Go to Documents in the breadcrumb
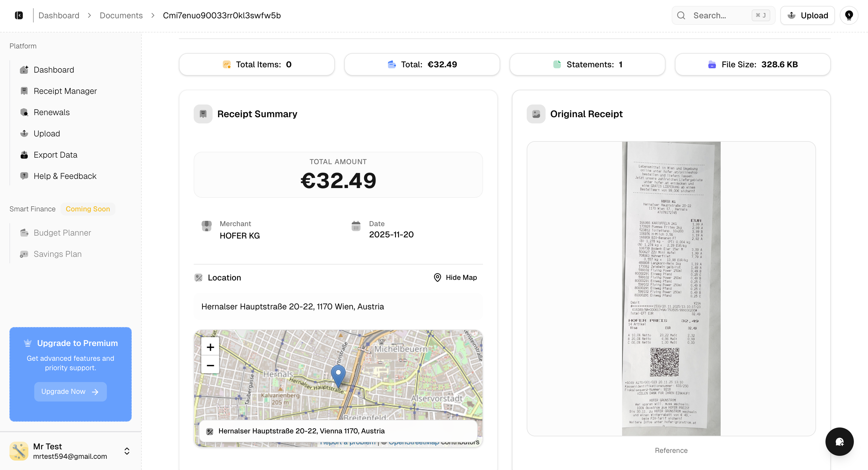Image resolution: width=868 pixels, height=470 pixels. [121, 15]
